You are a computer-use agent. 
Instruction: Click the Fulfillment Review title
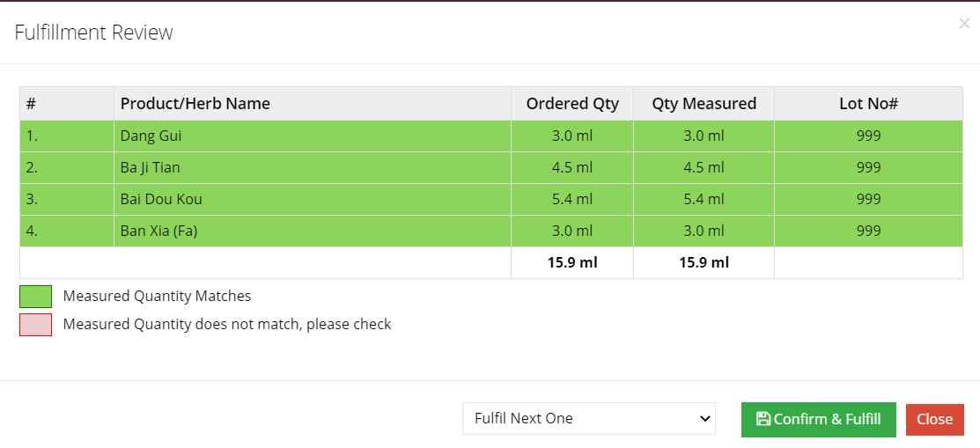93,33
